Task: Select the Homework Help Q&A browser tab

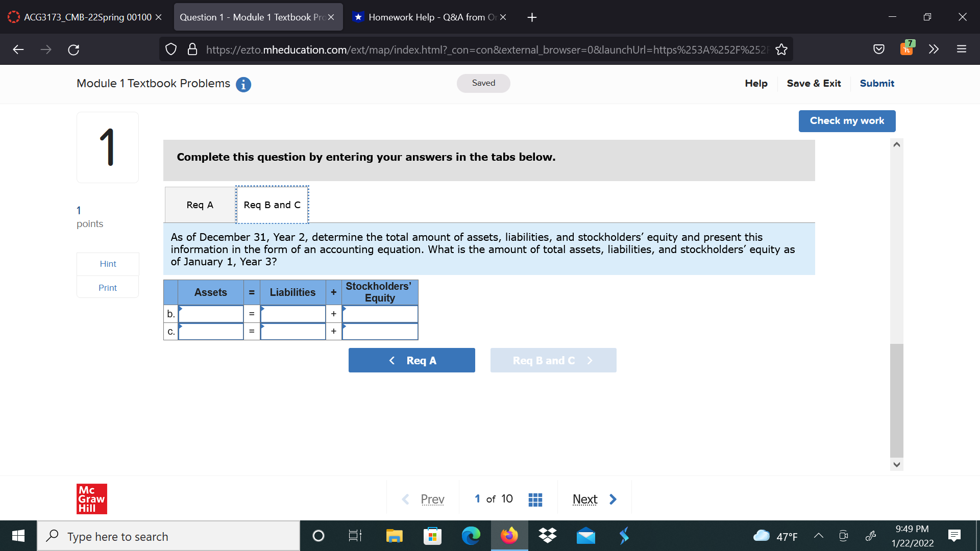Action: tap(429, 17)
